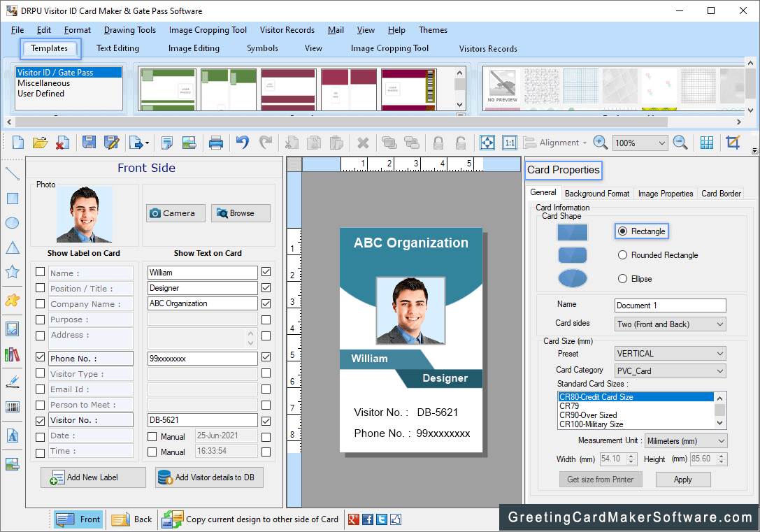Open the export icon dropdown arrow

coord(148,143)
